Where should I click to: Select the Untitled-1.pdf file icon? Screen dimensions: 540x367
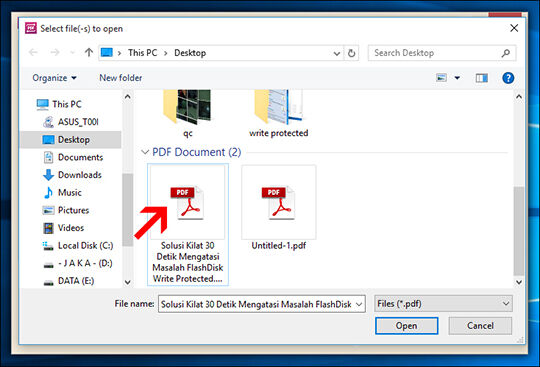(279, 203)
